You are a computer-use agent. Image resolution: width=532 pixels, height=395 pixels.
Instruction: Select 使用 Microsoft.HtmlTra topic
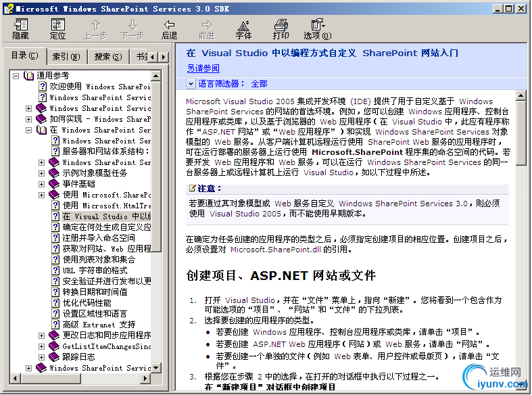click(107, 206)
